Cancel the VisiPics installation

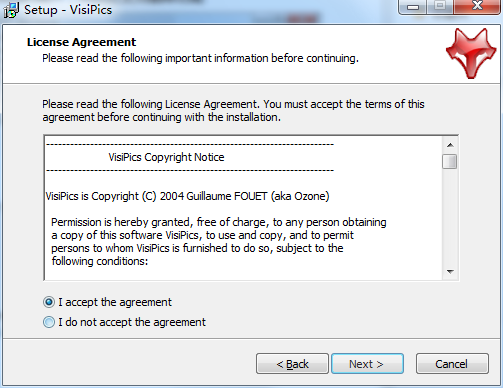pyautogui.click(x=452, y=364)
